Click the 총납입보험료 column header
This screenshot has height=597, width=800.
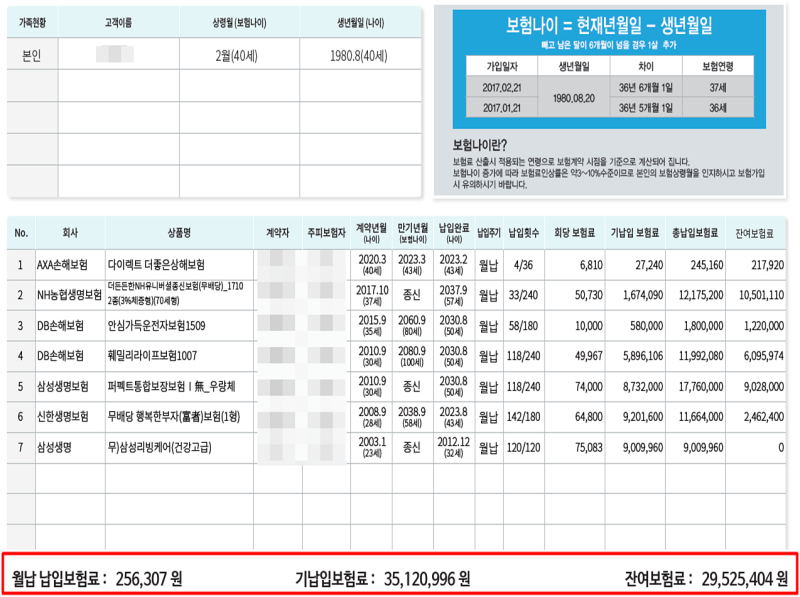click(x=695, y=233)
